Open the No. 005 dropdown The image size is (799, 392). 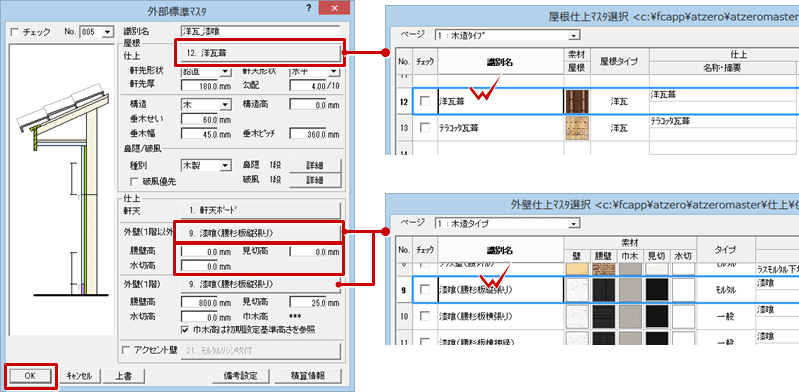point(108,32)
